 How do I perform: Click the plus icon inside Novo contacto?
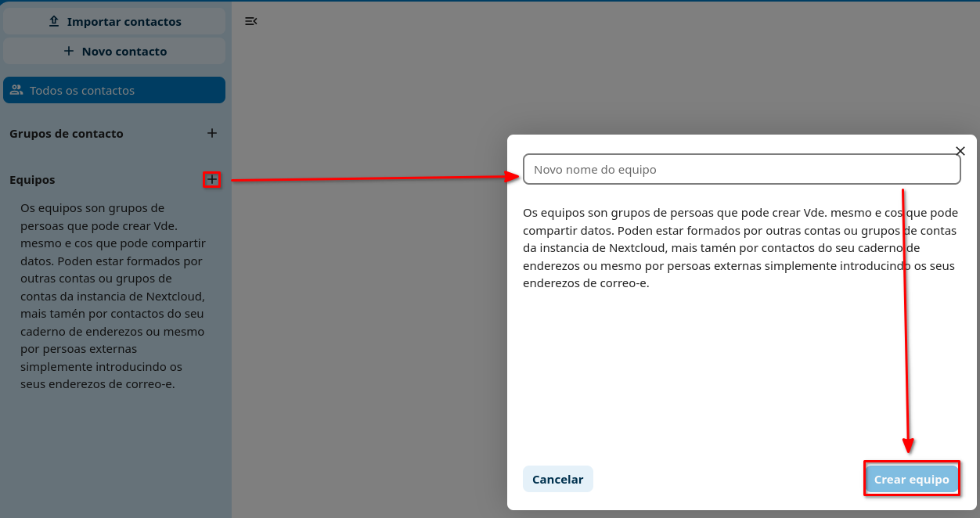point(70,51)
